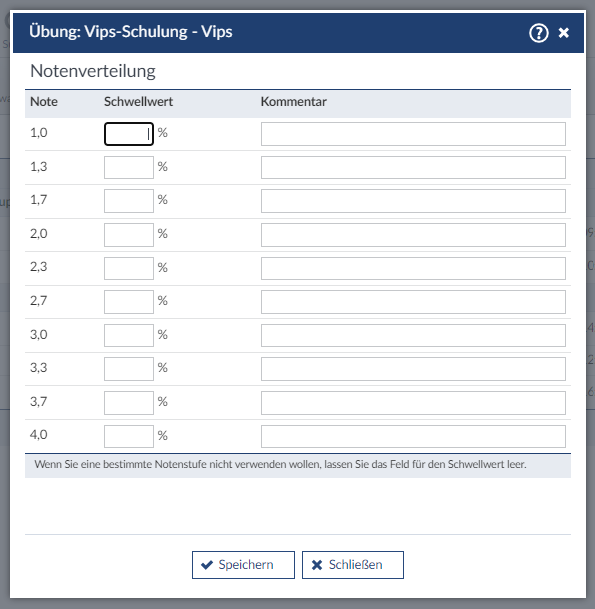Viewport: 595px width, 609px height.
Task: Click the threshold box for grade 3,7
Action: [x=129, y=403]
